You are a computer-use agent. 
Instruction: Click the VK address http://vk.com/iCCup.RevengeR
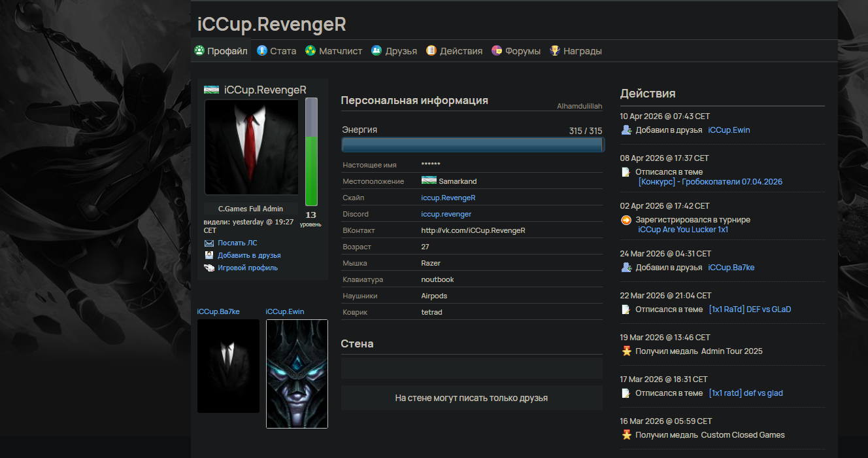(473, 230)
